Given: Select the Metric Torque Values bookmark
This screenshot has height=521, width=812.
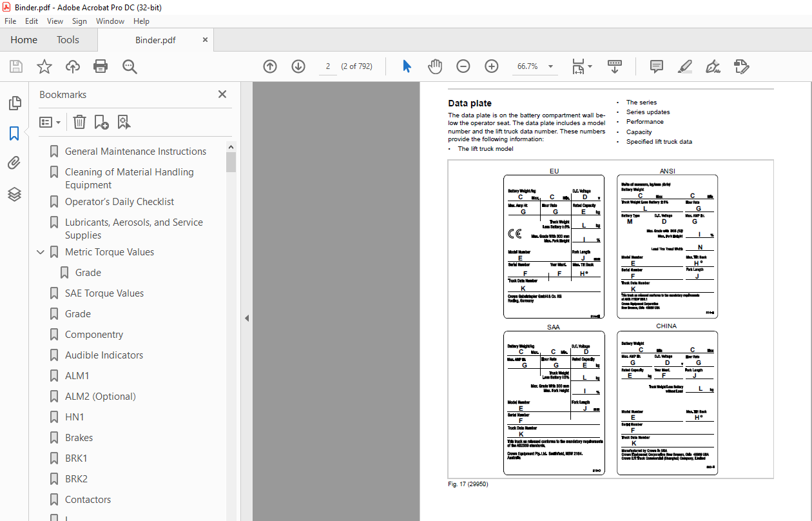Looking at the screenshot, I should 110,252.
